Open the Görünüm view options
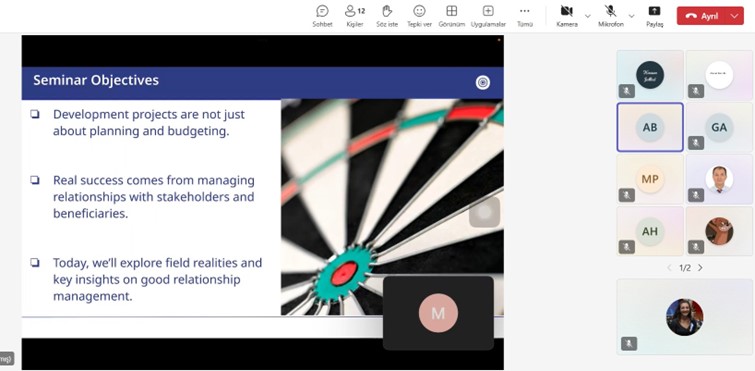 click(x=452, y=16)
